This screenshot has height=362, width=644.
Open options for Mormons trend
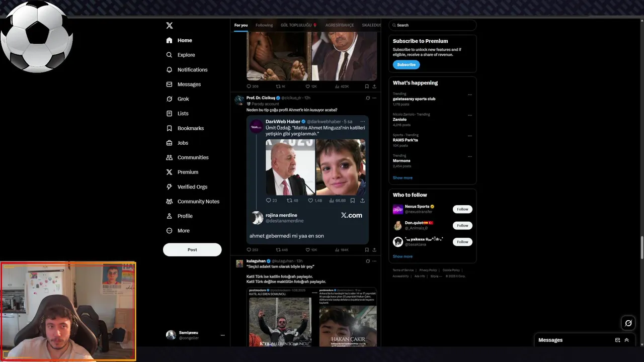coord(470,156)
